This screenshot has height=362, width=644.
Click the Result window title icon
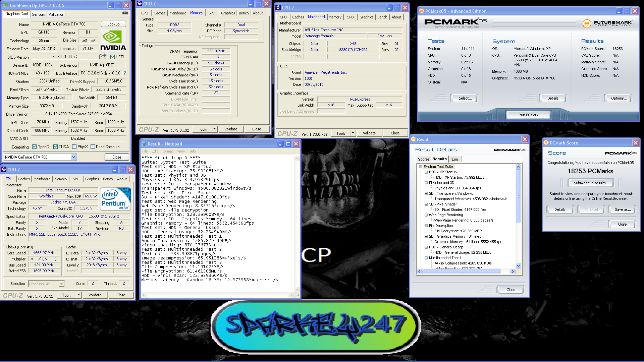tap(413, 139)
